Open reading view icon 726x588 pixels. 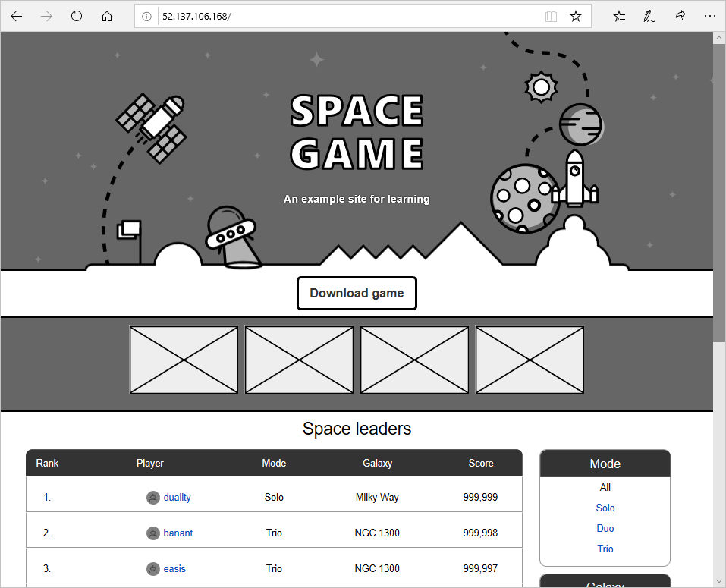[551, 17]
